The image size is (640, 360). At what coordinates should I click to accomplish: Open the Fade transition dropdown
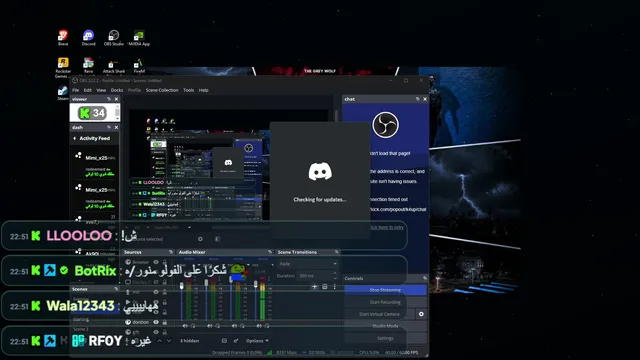(308, 264)
